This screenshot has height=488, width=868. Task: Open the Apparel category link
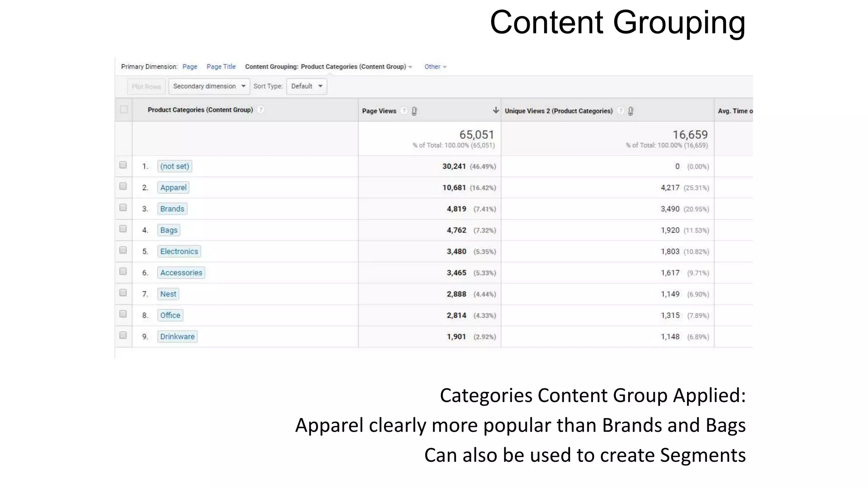pyautogui.click(x=173, y=188)
